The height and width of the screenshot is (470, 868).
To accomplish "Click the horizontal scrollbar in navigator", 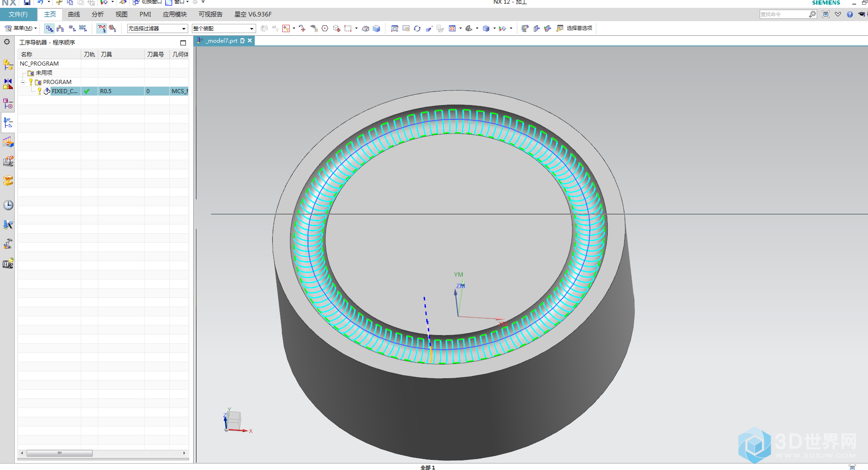I will click(60, 453).
